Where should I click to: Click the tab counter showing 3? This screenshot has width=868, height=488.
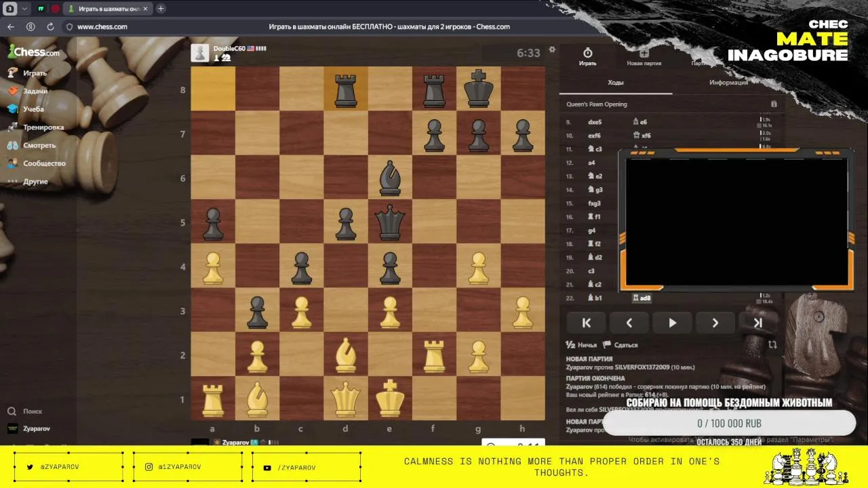[11, 9]
